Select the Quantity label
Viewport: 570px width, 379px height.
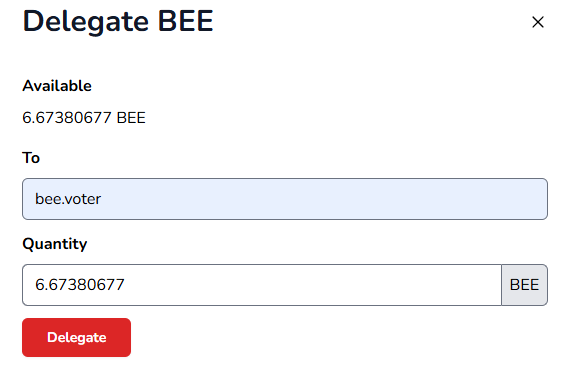(55, 244)
